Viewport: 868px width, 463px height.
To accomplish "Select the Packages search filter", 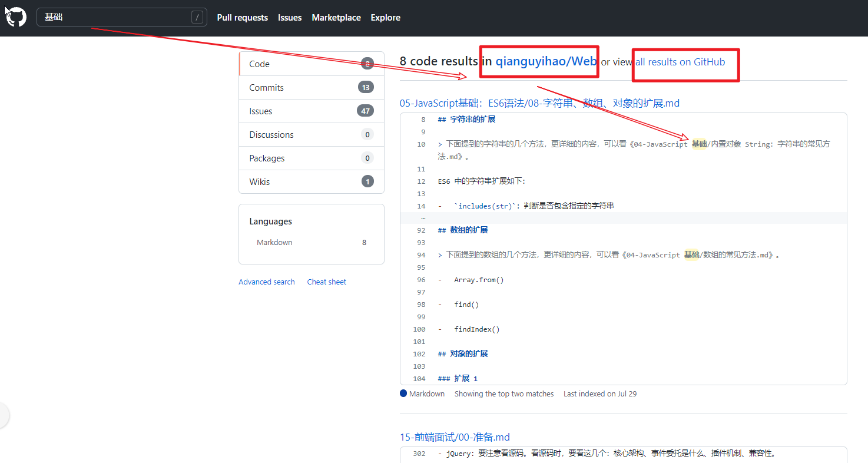I will coord(266,158).
